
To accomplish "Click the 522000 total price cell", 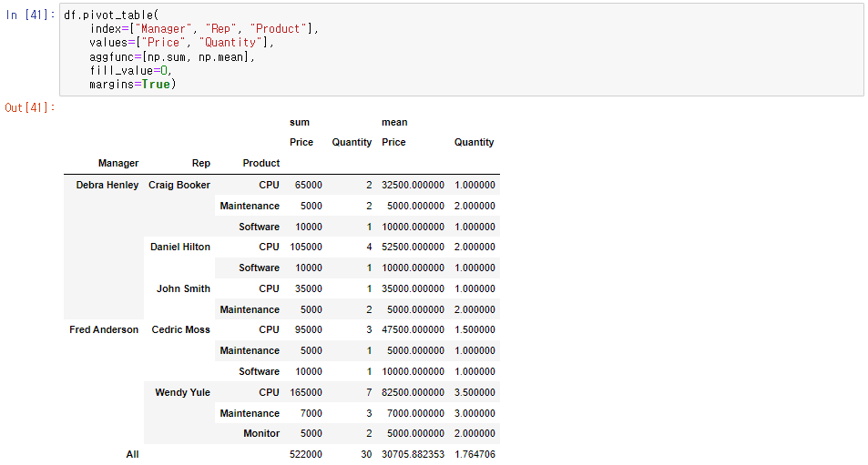I will pyautogui.click(x=305, y=454).
